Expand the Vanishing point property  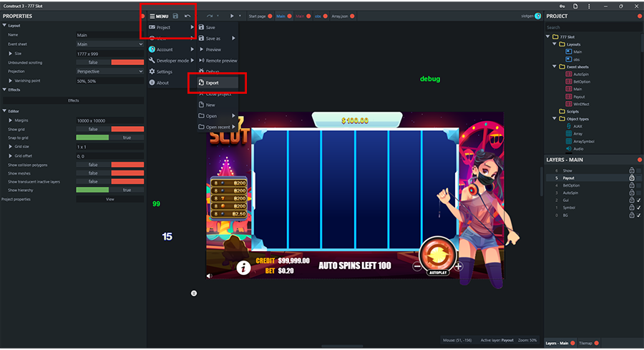tap(10, 80)
